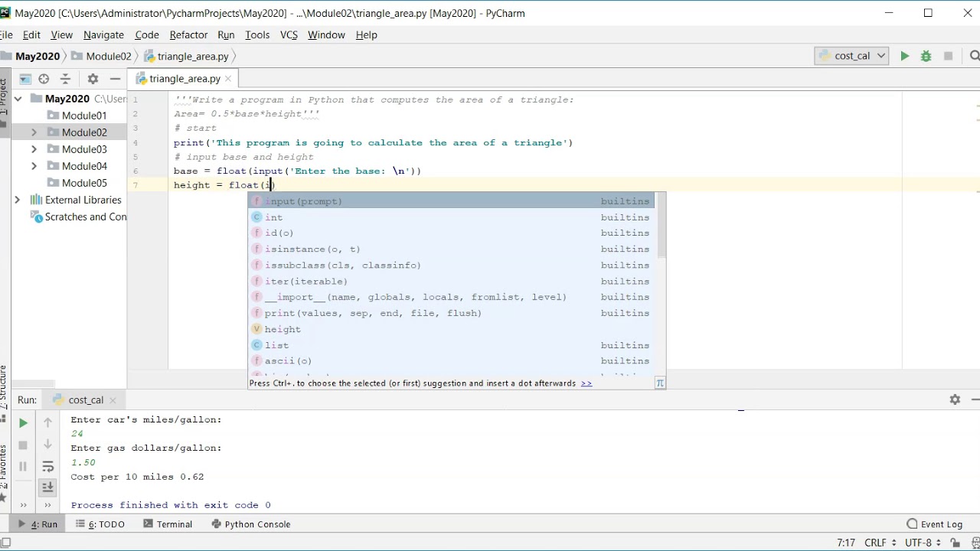Open the Code menu
Screen dimensions: 980x551
click(x=147, y=34)
